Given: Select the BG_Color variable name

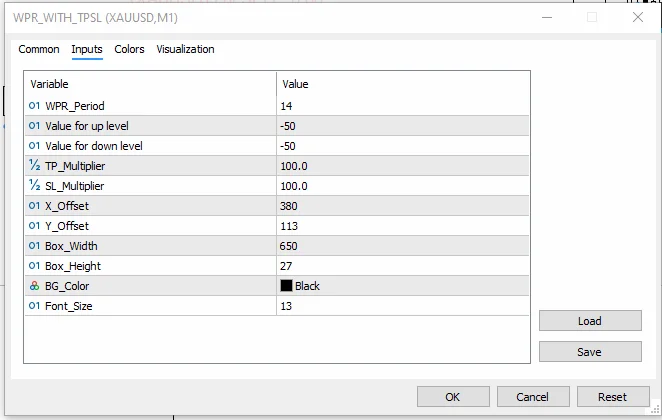Looking at the screenshot, I should point(67,286).
